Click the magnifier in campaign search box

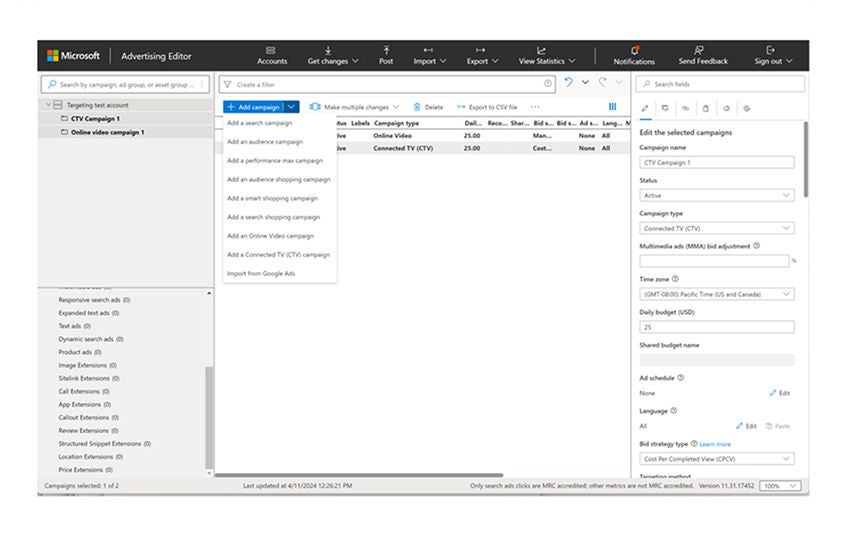coord(52,85)
